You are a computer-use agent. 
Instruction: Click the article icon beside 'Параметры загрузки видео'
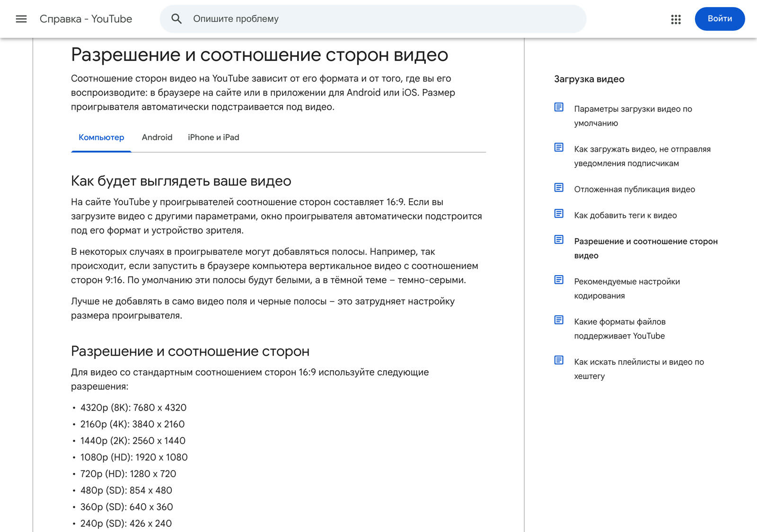point(559,107)
